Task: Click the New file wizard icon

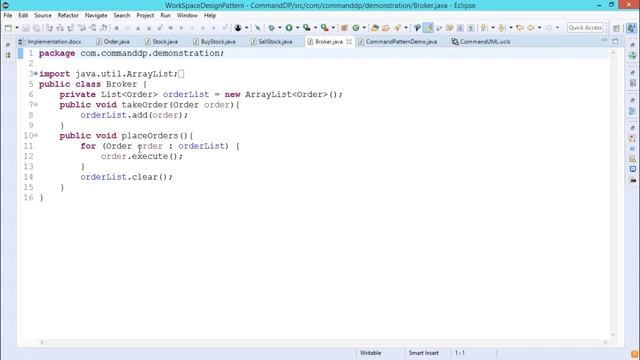Action: click(x=9, y=28)
